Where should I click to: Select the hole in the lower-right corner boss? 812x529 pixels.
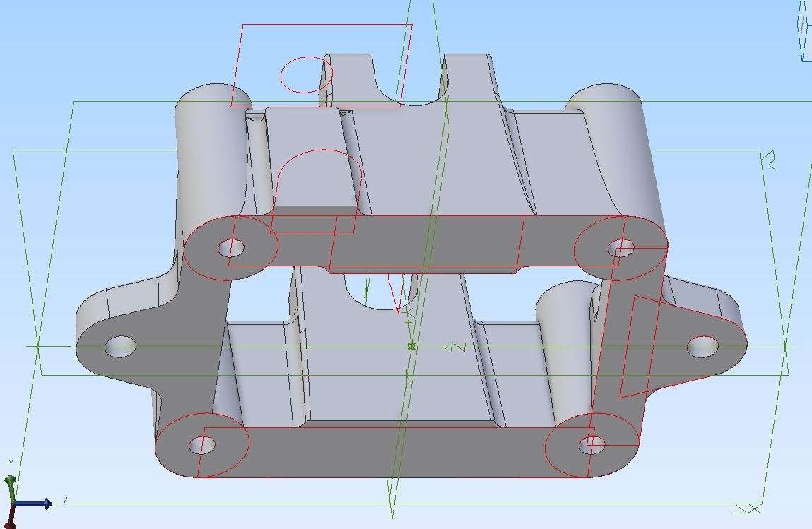click(x=592, y=444)
